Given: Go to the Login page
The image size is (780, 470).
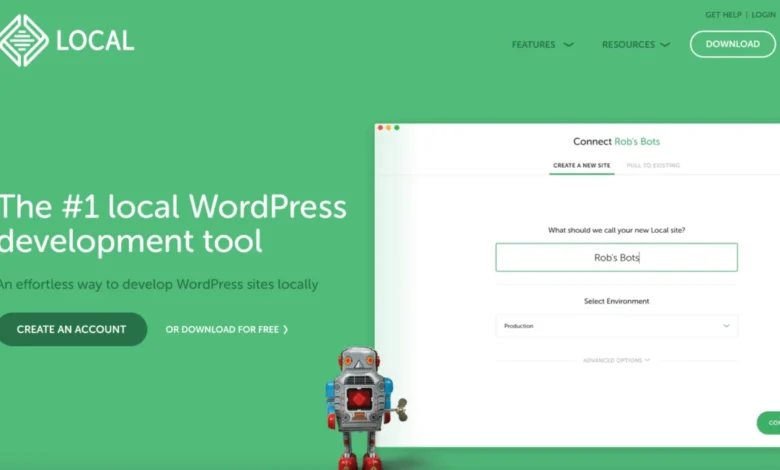Looking at the screenshot, I should (764, 15).
